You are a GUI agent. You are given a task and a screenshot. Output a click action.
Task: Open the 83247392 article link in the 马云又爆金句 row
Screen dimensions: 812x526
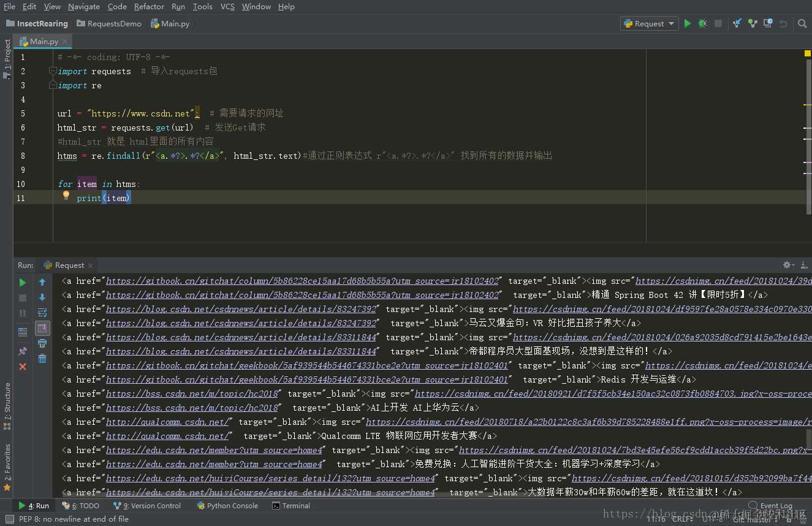241,323
